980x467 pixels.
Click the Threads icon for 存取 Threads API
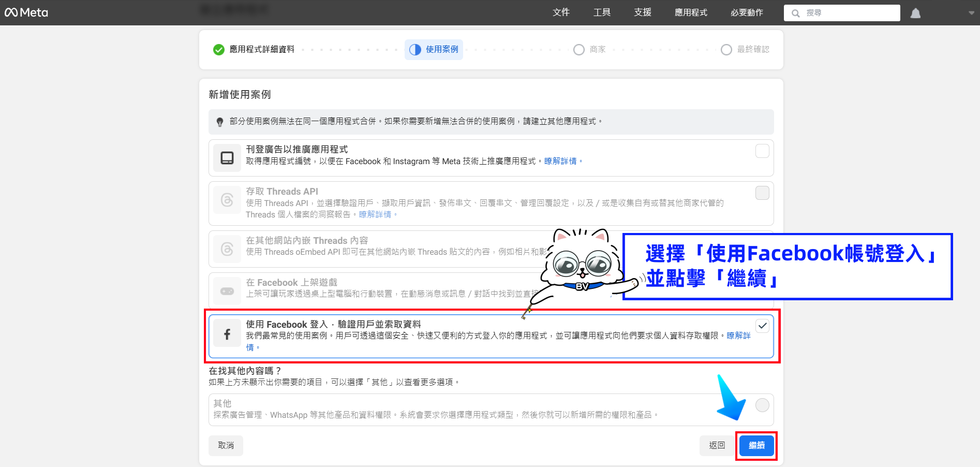coord(227,200)
